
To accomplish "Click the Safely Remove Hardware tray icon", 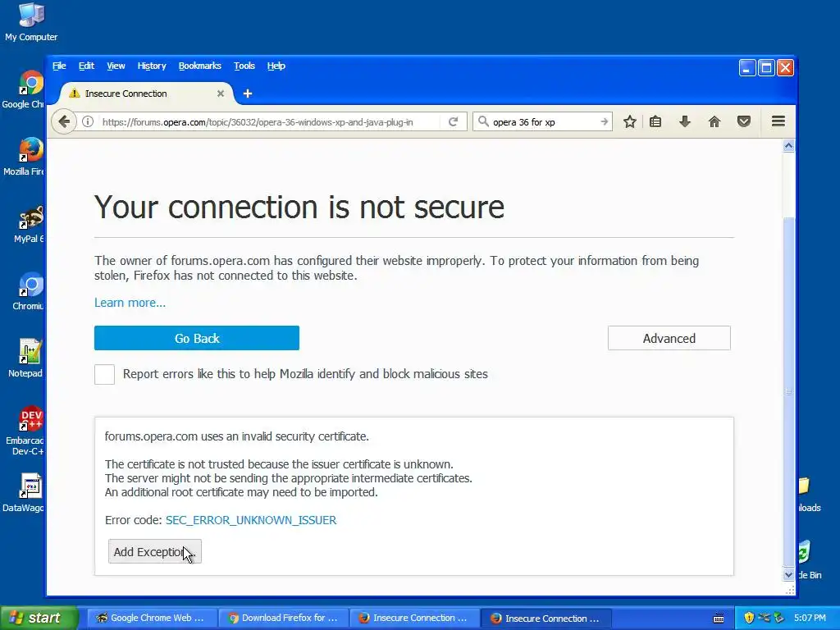I will click(779, 618).
